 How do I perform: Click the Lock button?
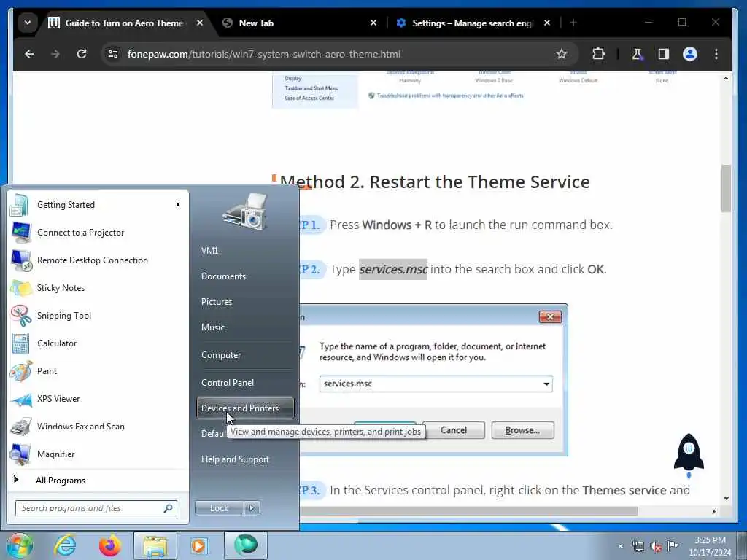pyautogui.click(x=219, y=508)
